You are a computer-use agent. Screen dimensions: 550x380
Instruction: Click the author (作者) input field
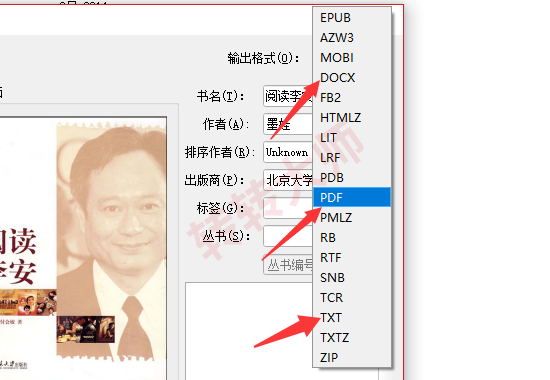click(288, 124)
